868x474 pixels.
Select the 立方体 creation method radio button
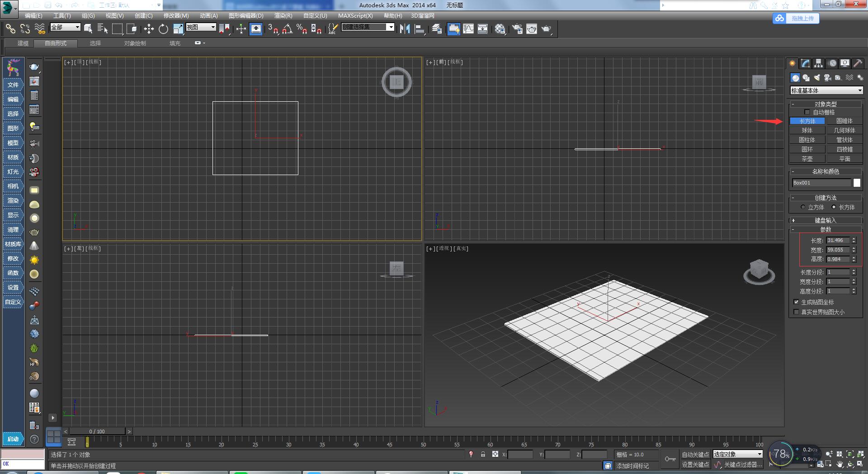(803, 207)
